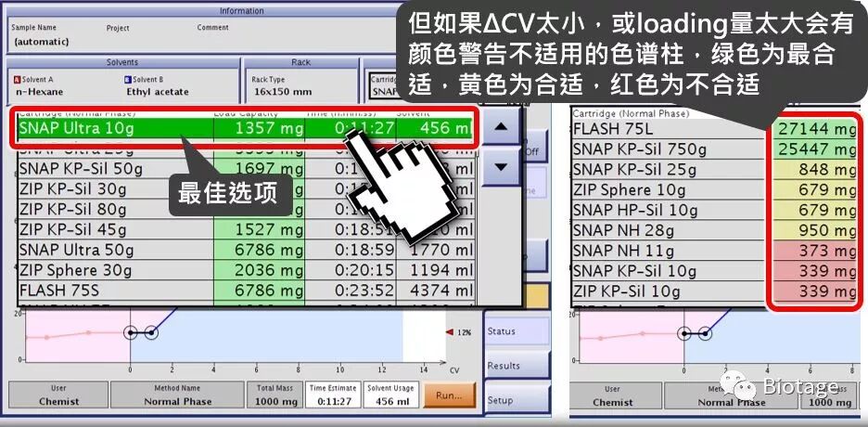Click the scroll-up arrow beside cartridge list
This screenshot has width=868, height=427.
[x=501, y=127]
